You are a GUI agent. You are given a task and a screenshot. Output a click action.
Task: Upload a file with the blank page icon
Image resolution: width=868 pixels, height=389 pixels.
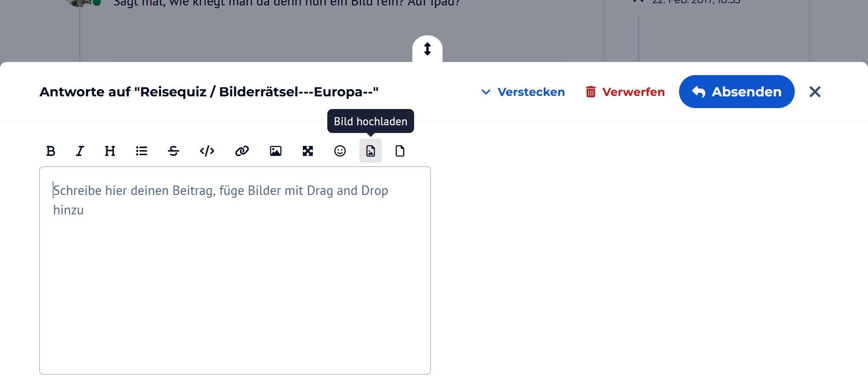(400, 151)
